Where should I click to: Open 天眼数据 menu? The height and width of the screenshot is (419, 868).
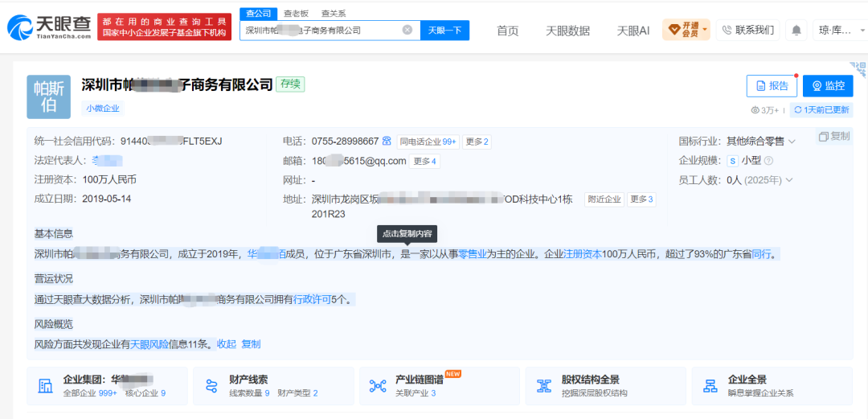pos(567,31)
